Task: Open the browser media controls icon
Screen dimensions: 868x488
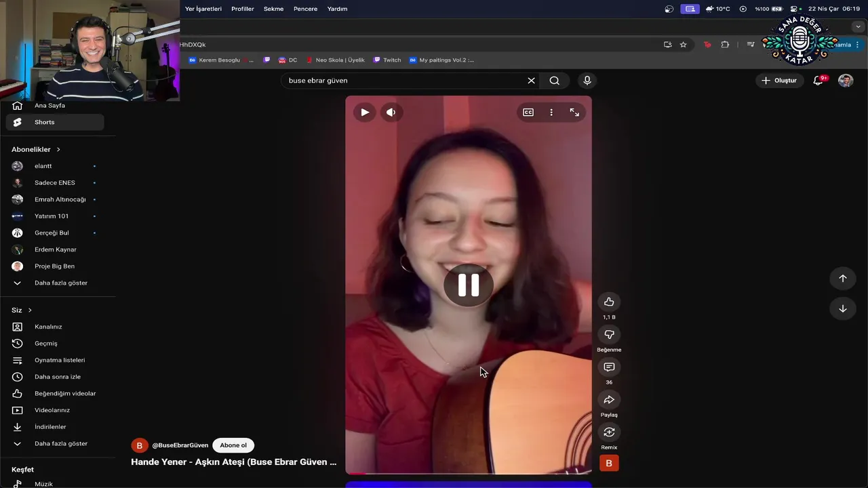Action: click(x=751, y=45)
